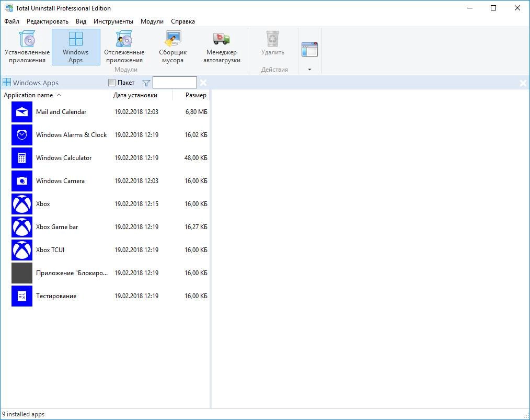Click the Xbox app logo icon
Image resolution: width=530 pixels, height=420 pixels.
(x=22, y=204)
